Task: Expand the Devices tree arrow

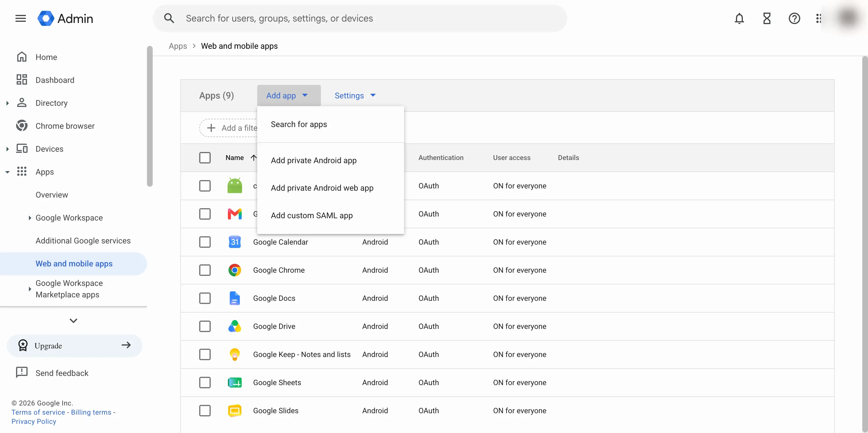Action: 7,149
